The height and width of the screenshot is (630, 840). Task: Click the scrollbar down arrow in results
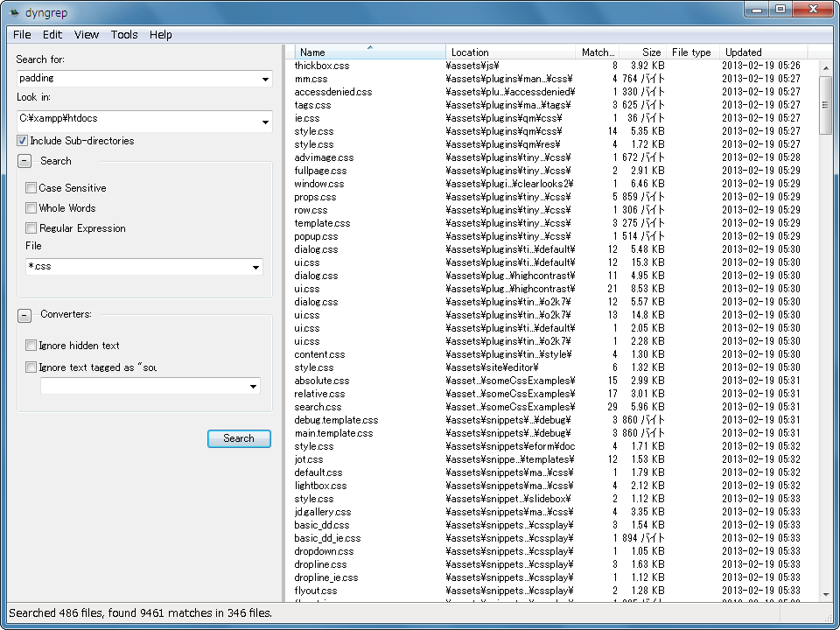pyautogui.click(x=825, y=594)
